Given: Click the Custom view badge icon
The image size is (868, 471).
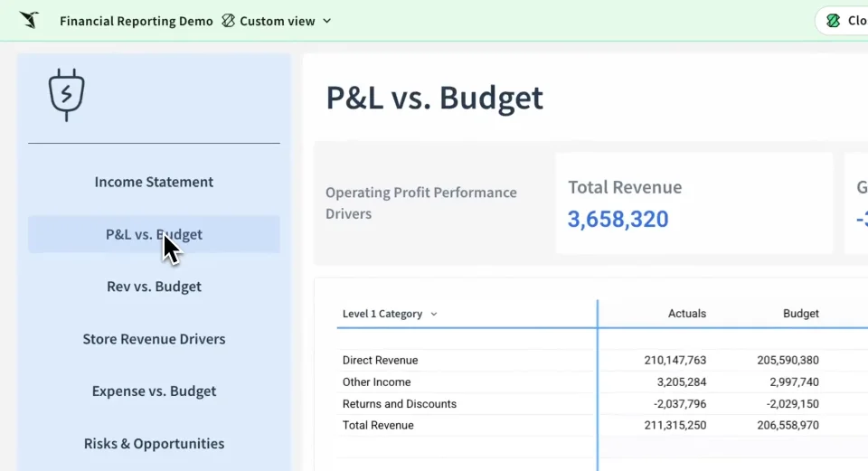Looking at the screenshot, I should click(229, 21).
